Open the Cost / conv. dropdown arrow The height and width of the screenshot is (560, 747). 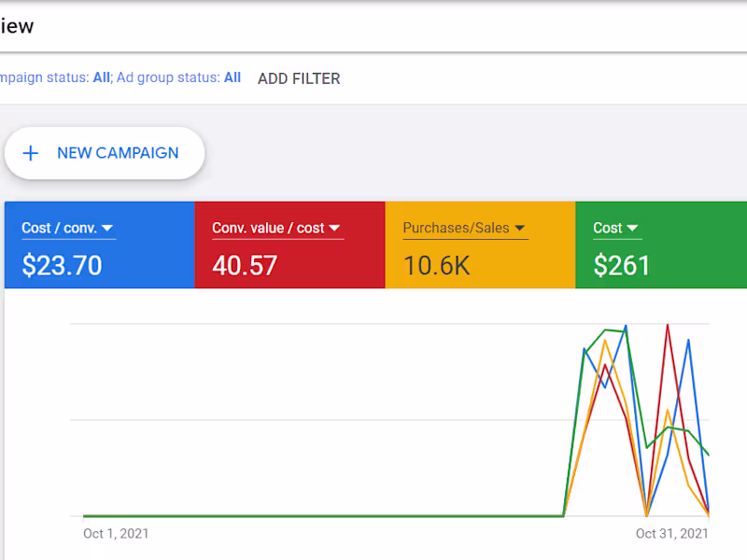(x=107, y=228)
